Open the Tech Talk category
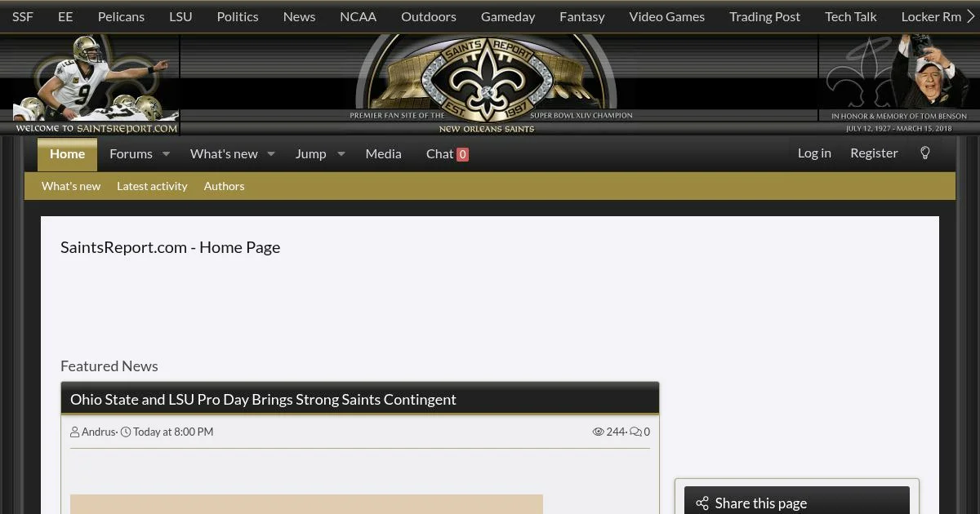Viewport: 980px width, 514px height. (x=851, y=16)
